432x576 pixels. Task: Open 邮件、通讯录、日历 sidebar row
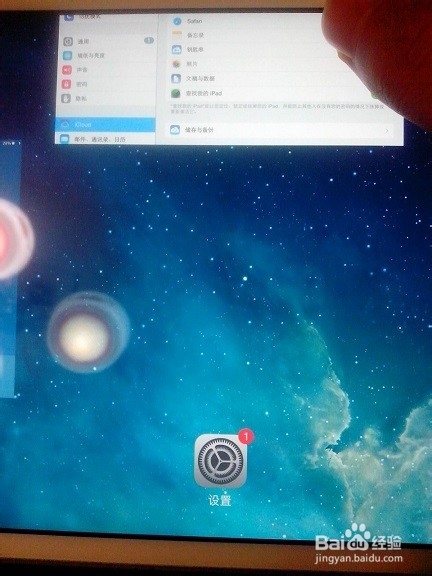(105, 139)
